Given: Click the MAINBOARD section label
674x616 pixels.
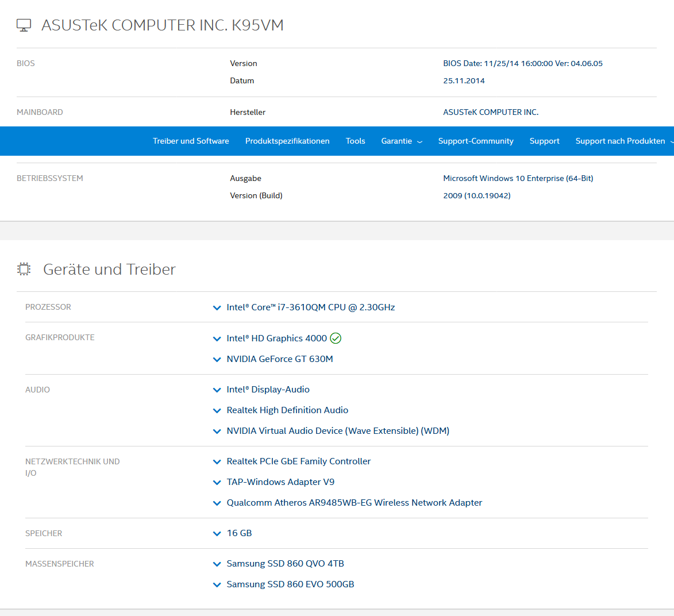Looking at the screenshot, I should point(40,112).
